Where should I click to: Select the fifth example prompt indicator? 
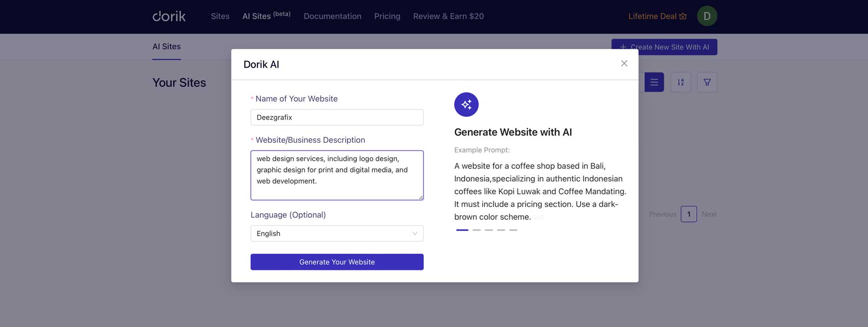[x=513, y=230]
